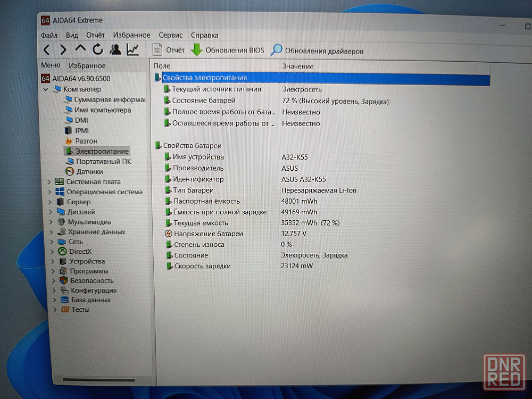
Task: Open the graph chart toolbar icon
Action: tap(132, 50)
